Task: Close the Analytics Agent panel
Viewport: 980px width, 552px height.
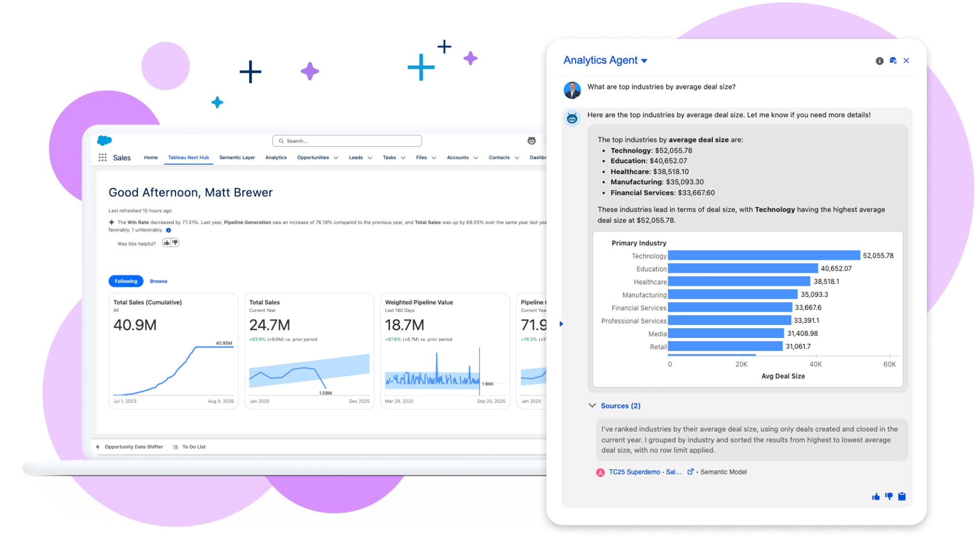Action: pos(906,61)
